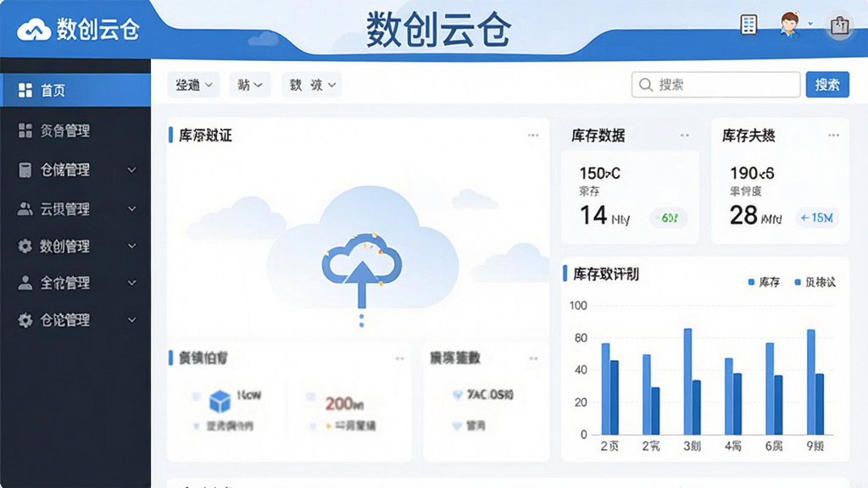Click the cloud upload icon in main card

click(x=362, y=270)
